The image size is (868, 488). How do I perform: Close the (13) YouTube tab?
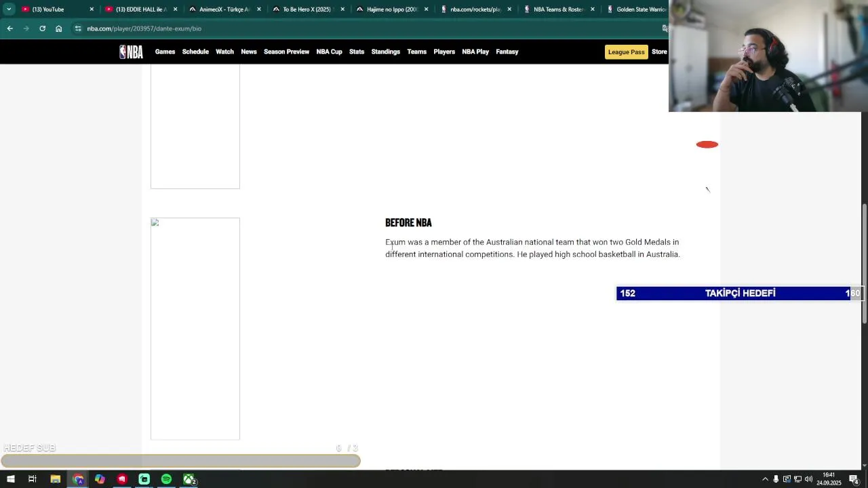(92, 9)
